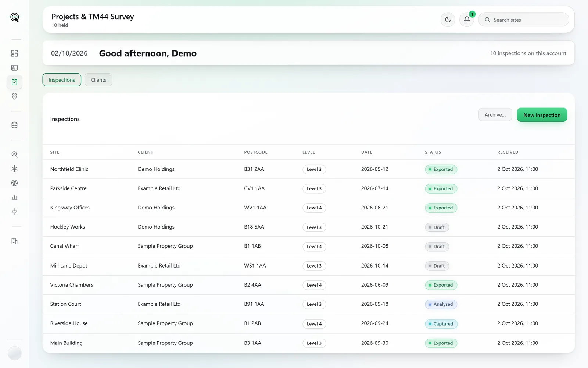Switch to the Clients tab
Screen dimensions: 588x368
click(x=98, y=80)
